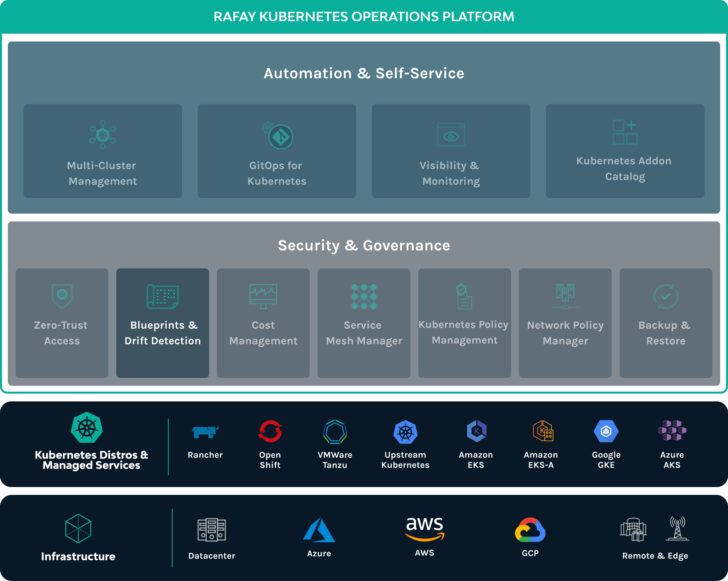Click the Kubernetes Distros wheel icon
The height and width of the screenshot is (581, 728).
(87, 427)
